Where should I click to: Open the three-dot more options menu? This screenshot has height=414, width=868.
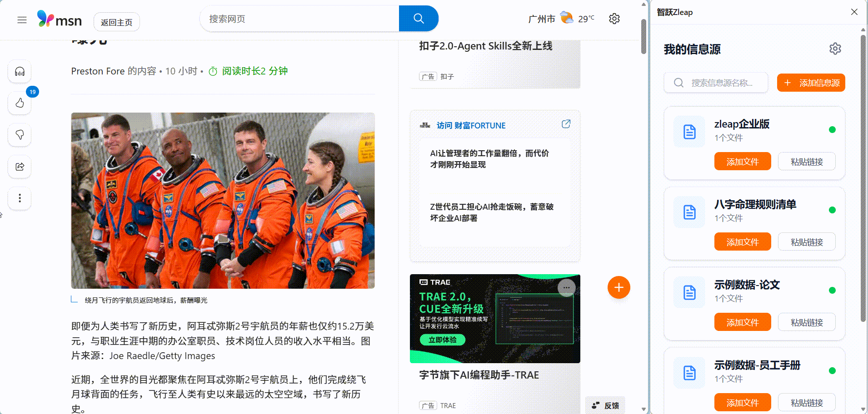(x=20, y=198)
